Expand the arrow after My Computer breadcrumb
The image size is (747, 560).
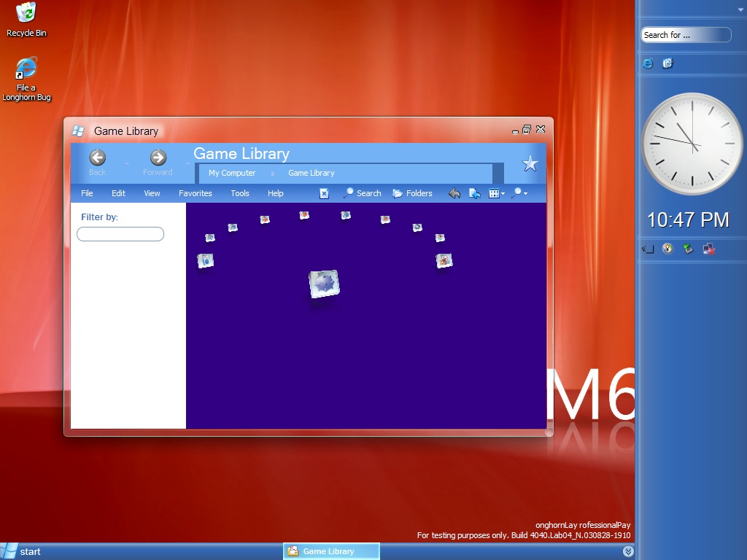click(273, 174)
